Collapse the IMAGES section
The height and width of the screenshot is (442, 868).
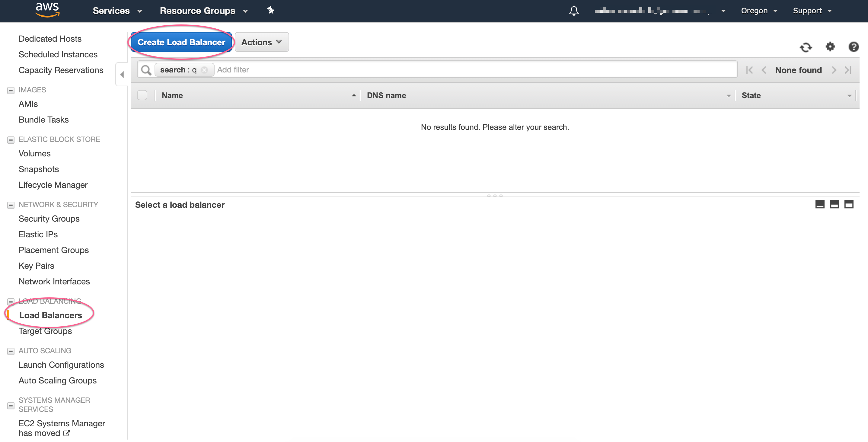pos(11,90)
